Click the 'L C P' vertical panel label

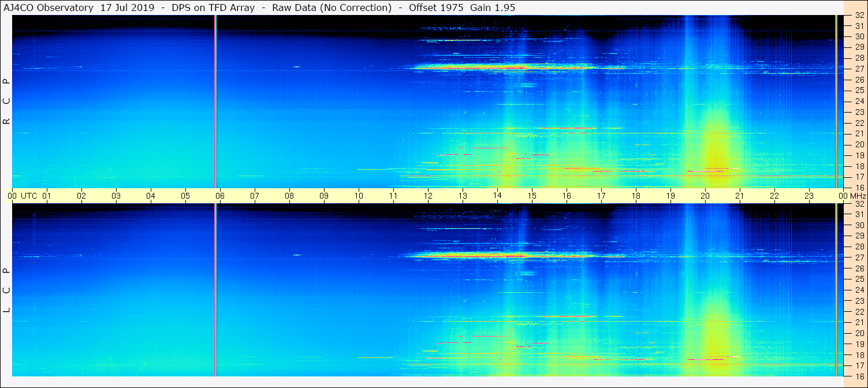[6, 290]
